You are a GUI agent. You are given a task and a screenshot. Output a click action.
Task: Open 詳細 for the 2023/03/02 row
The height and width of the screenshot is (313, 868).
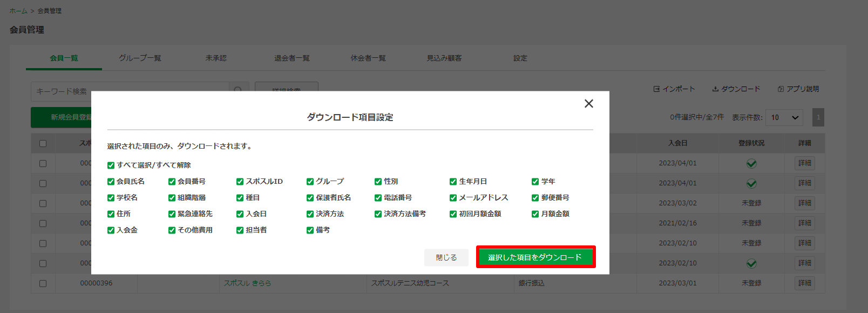(805, 203)
